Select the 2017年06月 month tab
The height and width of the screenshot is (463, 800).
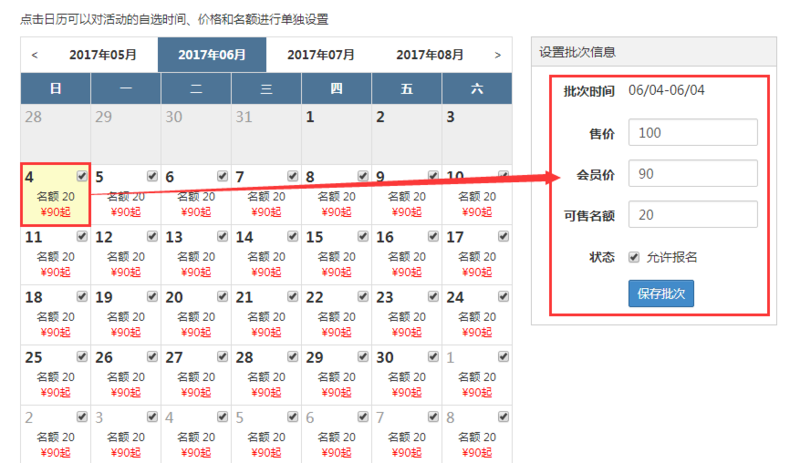pos(212,55)
